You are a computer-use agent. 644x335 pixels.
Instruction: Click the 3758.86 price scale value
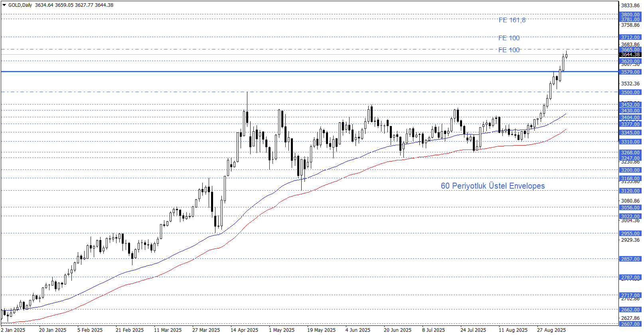click(630, 25)
